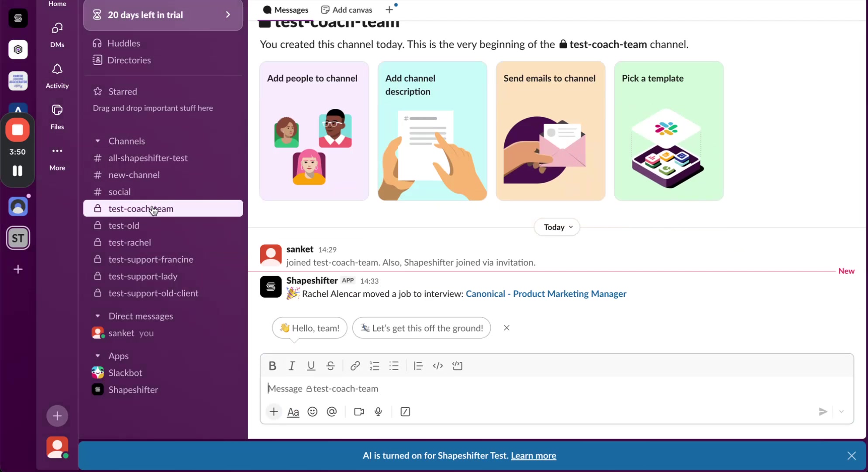The width and height of the screenshot is (868, 472).
Task: Open Activity from the left rail
Action: [x=57, y=74]
